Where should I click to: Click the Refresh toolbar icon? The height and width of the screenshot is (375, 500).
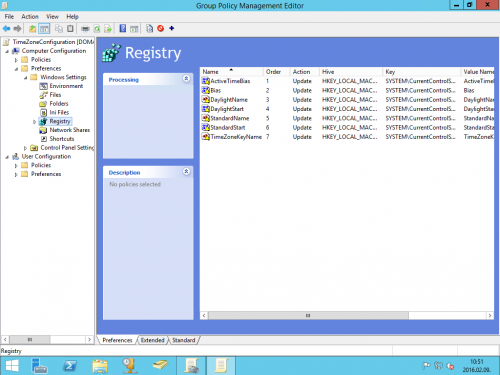click(97, 29)
